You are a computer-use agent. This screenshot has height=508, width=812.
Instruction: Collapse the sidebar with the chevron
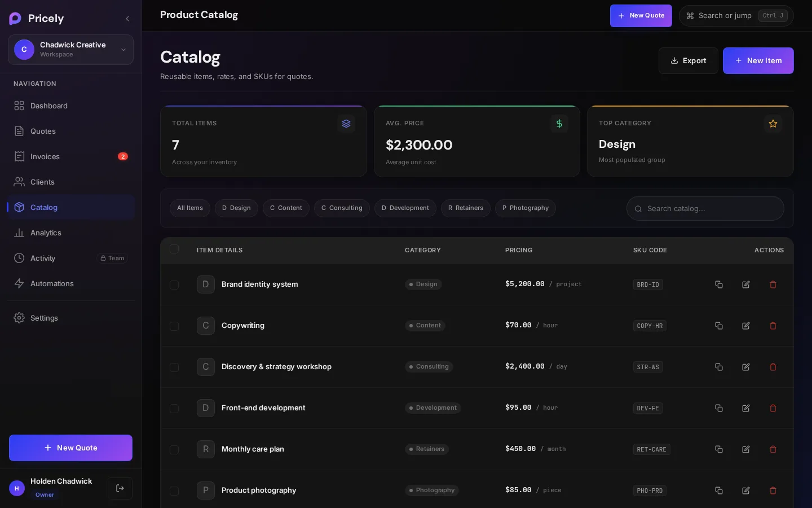[x=127, y=19]
